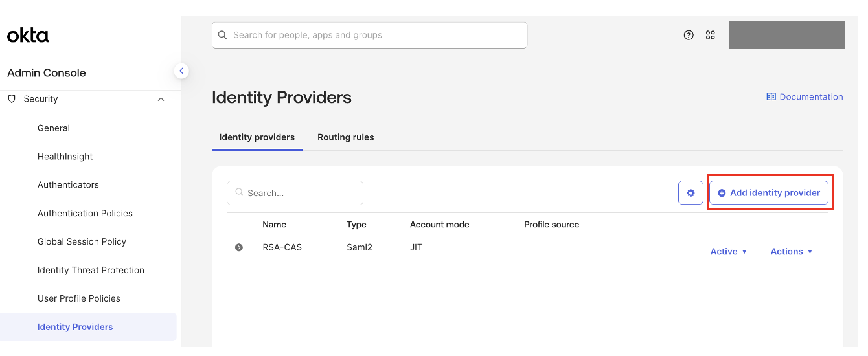The height and width of the screenshot is (356, 868).
Task: Open HealthInsight in the sidebar
Action: 65,157
